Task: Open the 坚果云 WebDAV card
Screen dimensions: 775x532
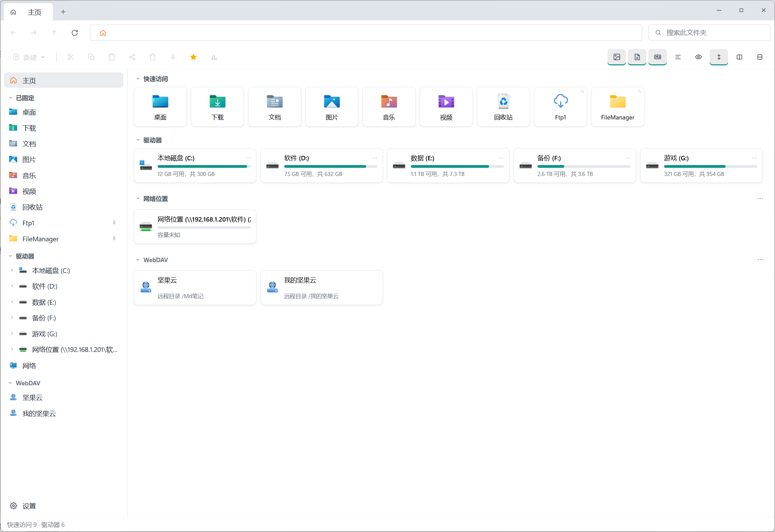Action: [x=195, y=288]
